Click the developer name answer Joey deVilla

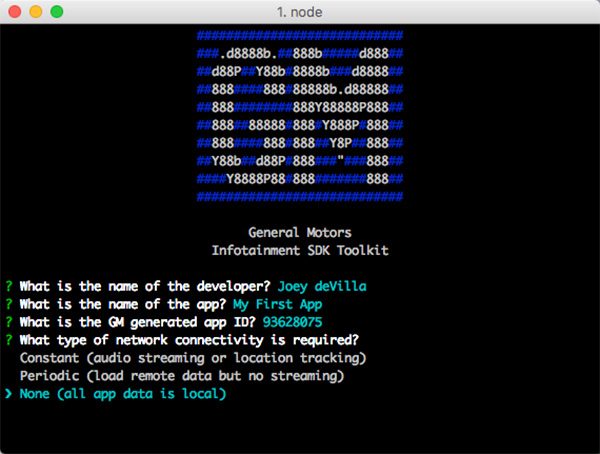click(322, 286)
